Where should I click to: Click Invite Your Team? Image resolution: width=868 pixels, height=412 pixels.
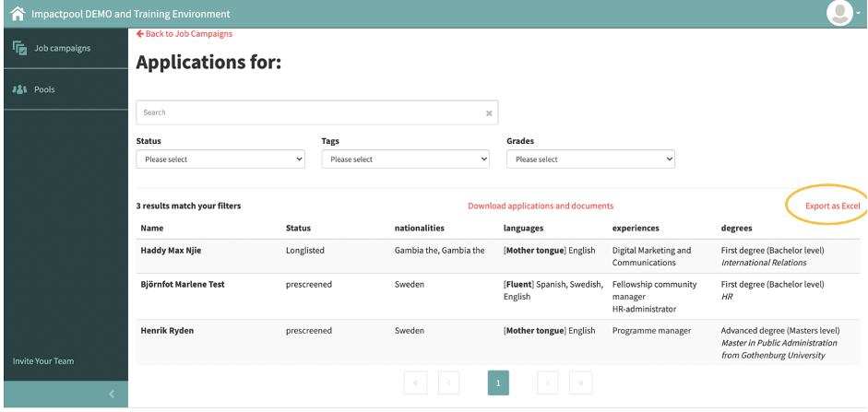(x=43, y=361)
